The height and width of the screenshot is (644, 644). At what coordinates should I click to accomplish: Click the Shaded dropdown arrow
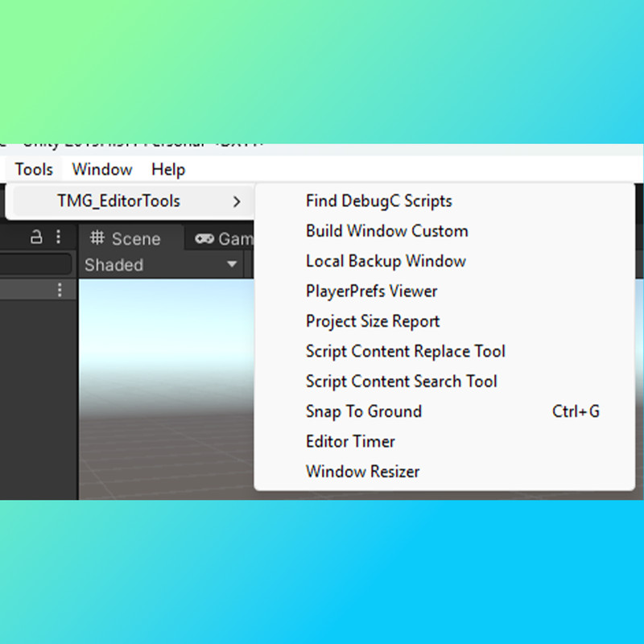pyautogui.click(x=230, y=264)
